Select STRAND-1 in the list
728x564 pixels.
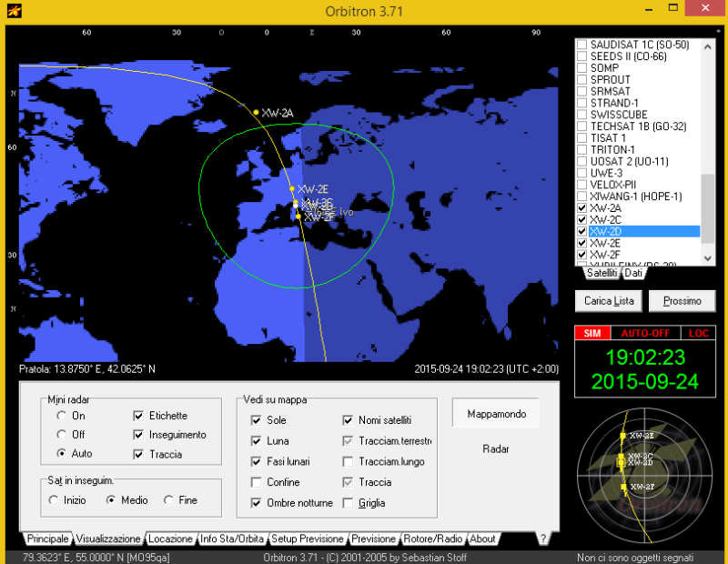tap(614, 103)
